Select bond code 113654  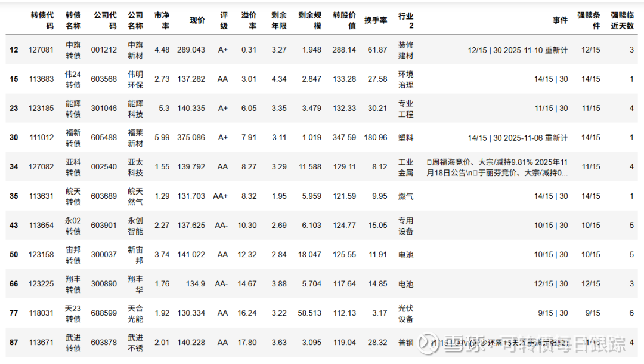41,226
